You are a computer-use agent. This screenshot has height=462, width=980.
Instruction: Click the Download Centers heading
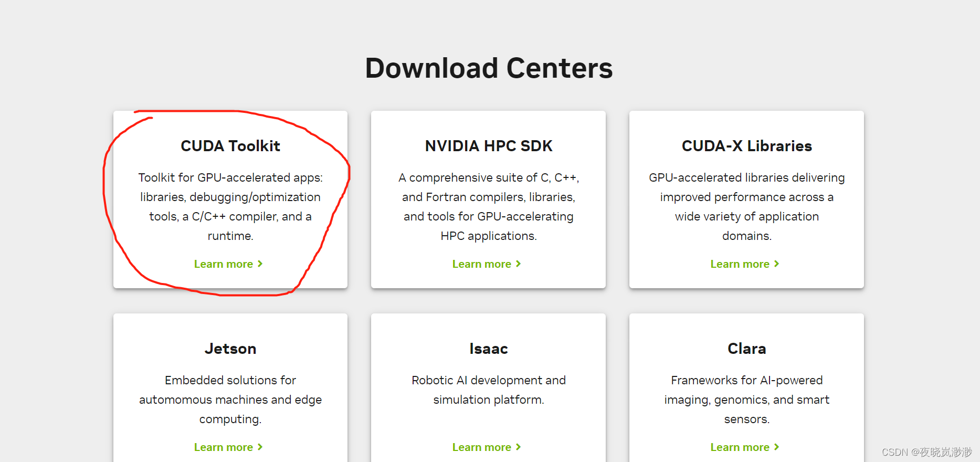tap(489, 68)
